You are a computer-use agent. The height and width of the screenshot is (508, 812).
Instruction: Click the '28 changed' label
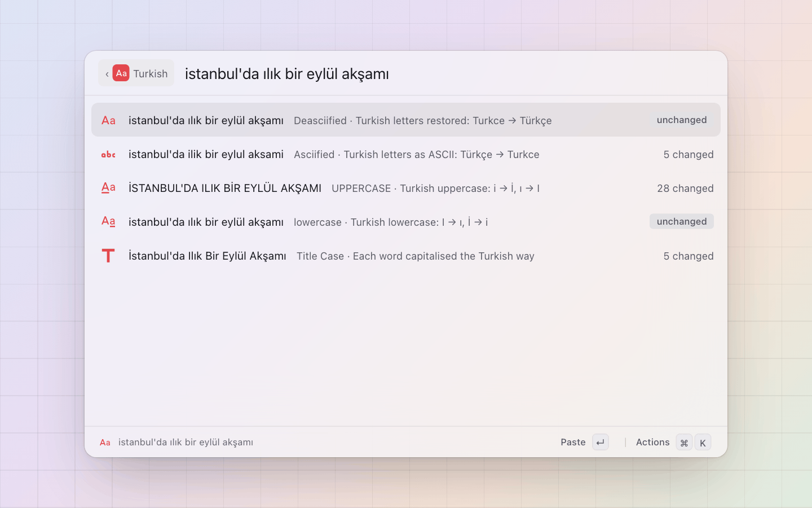coord(685,189)
